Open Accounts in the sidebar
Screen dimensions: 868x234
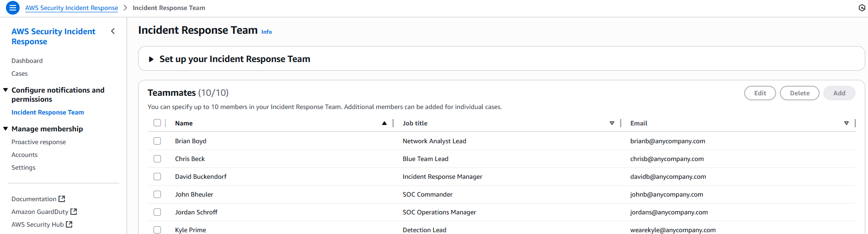pyautogui.click(x=24, y=155)
